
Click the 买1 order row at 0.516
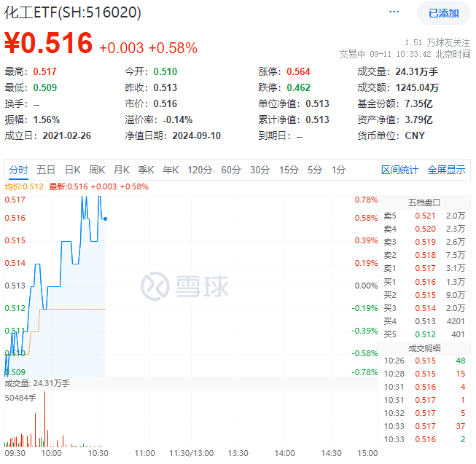pyautogui.click(x=424, y=282)
